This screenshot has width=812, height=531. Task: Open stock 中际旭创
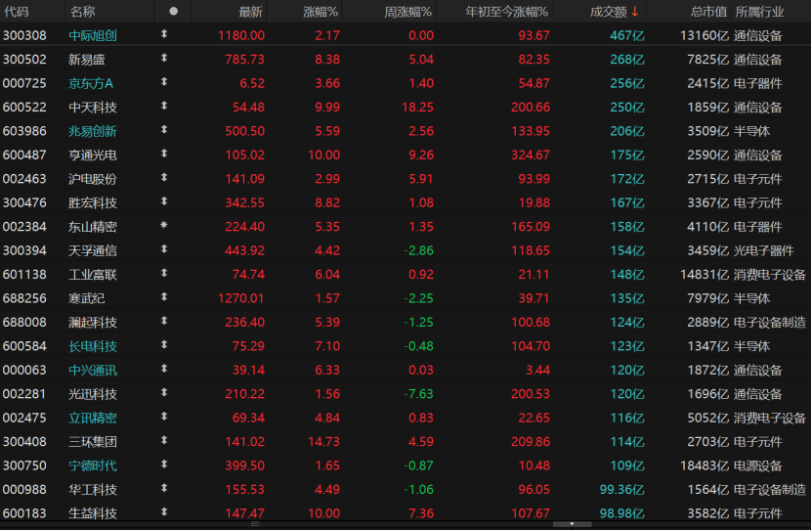point(93,36)
